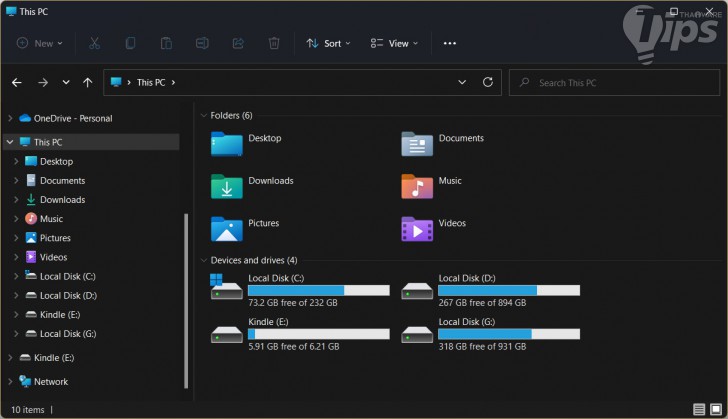Select OneDrive - Personal in navigation pane

click(73, 118)
